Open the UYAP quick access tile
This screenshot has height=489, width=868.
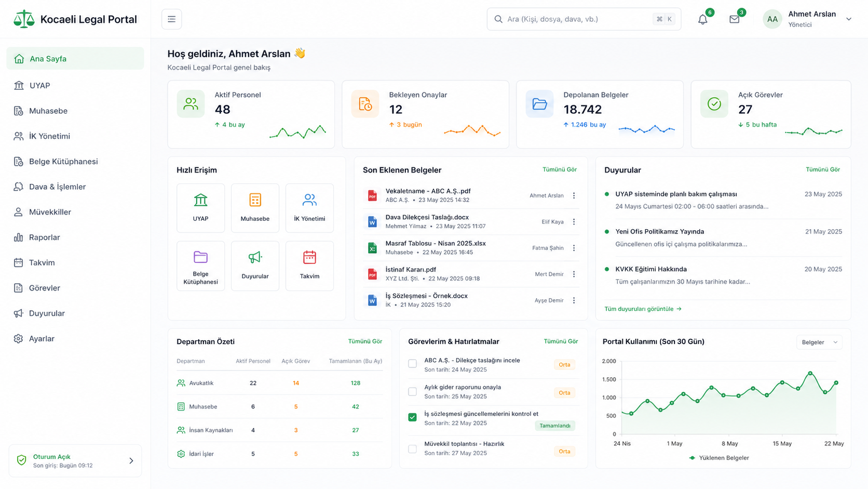[200, 208]
